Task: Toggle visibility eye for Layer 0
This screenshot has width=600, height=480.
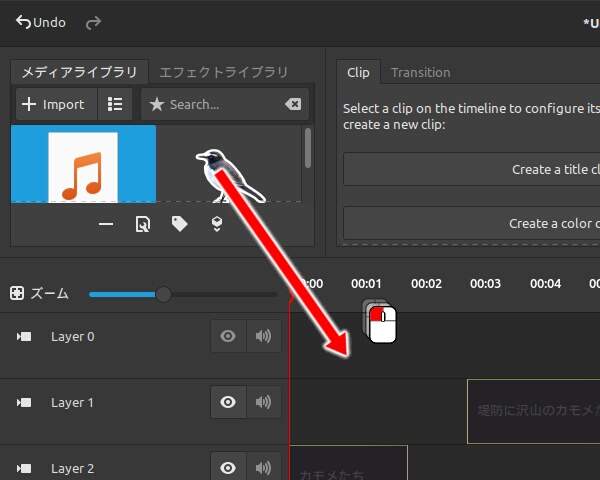Action: (228, 337)
